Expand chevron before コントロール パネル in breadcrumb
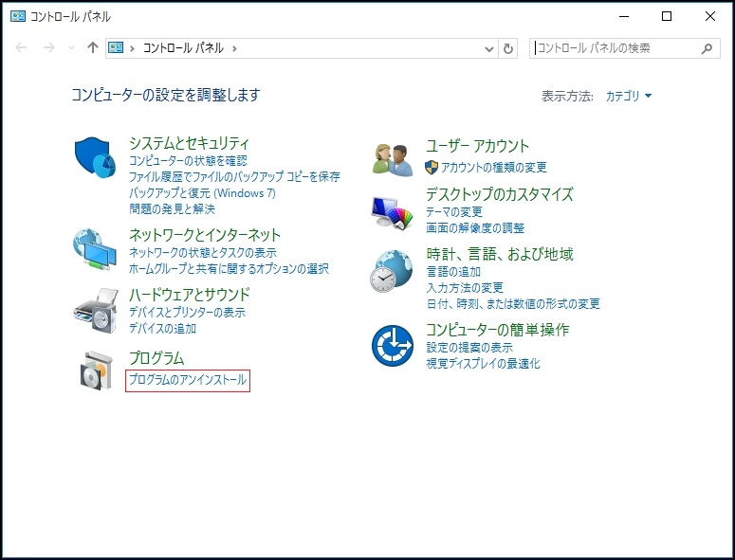 pyautogui.click(x=132, y=48)
